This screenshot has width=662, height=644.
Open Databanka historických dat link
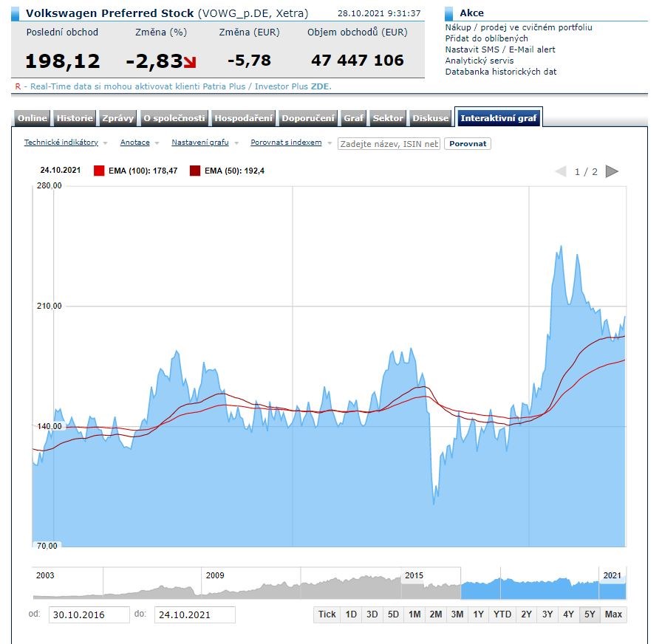[x=500, y=72]
